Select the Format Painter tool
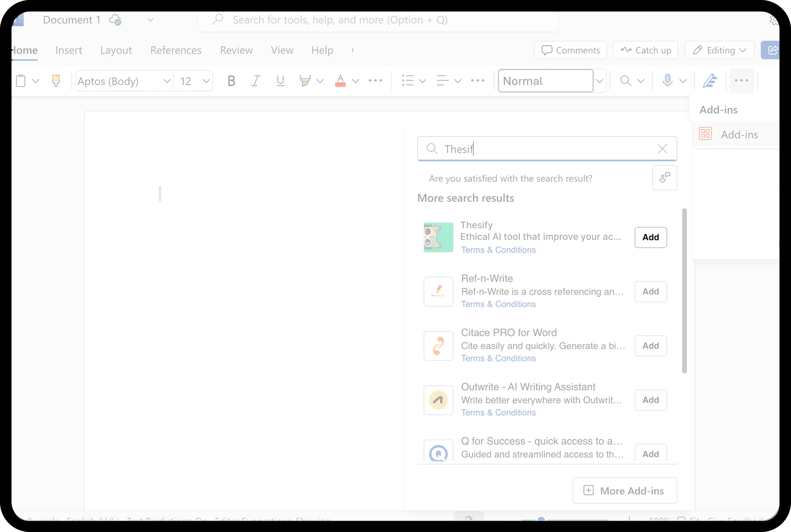Viewport: 791px width, 532px height. tap(56, 81)
